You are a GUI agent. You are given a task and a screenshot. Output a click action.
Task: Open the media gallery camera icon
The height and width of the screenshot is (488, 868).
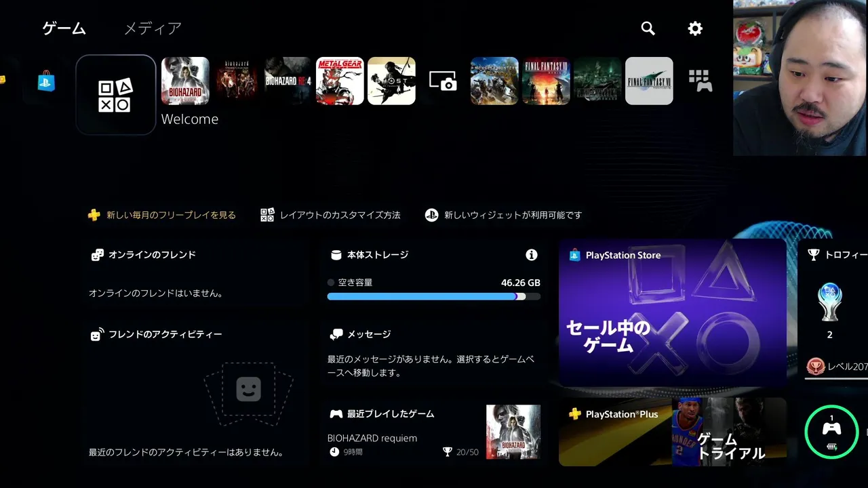pyautogui.click(x=443, y=81)
